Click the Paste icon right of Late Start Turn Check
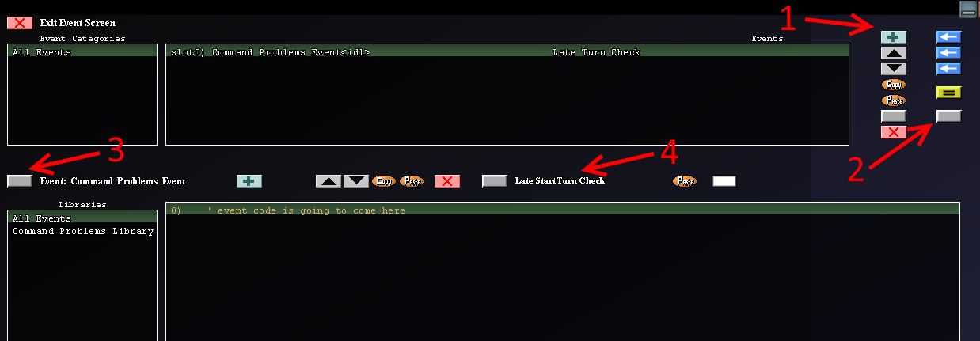Image resolution: width=980 pixels, height=341 pixels. (684, 181)
